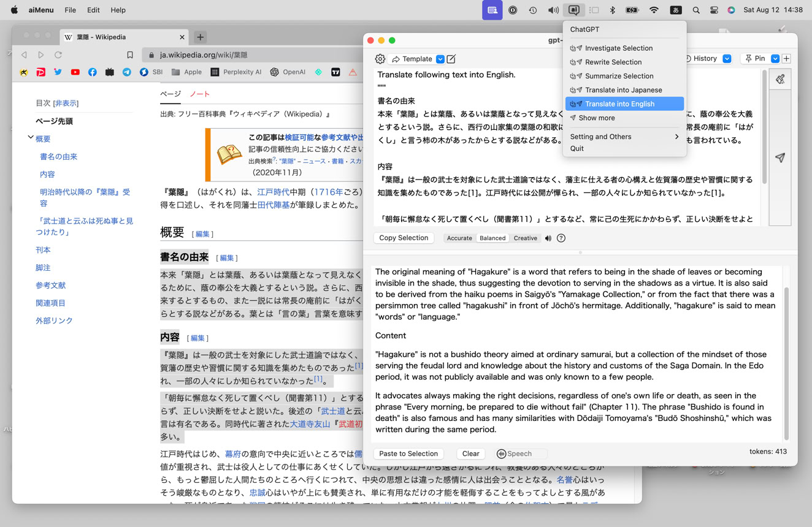The width and height of the screenshot is (812, 527).
Task: Click the plus icon next to Pin
Action: click(786, 59)
